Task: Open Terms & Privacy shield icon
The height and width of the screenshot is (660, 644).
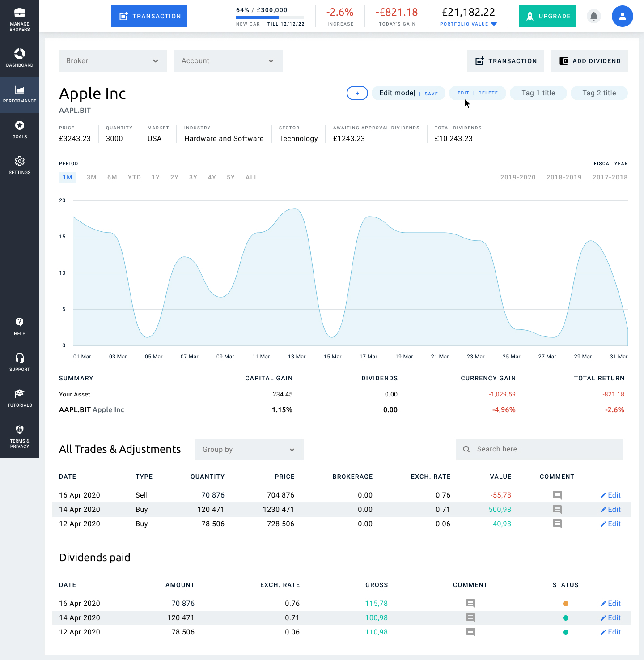Action: tap(20, 430)
